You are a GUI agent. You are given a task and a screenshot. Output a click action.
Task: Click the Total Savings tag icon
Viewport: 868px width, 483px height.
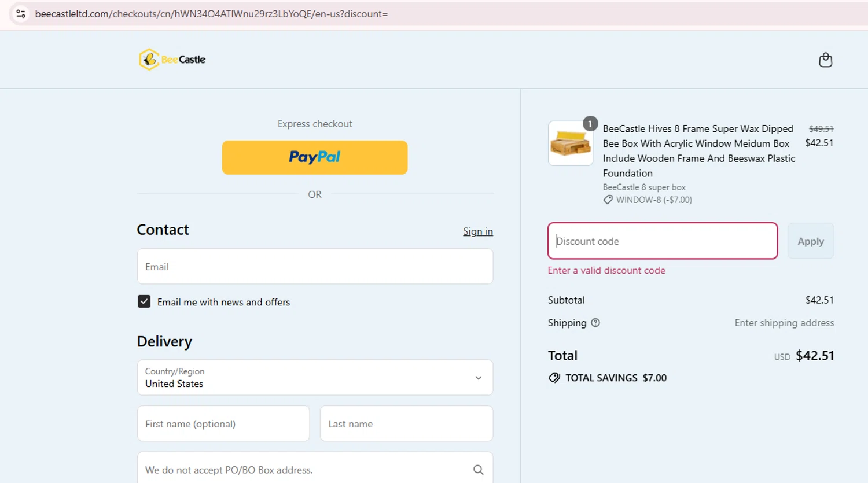pyautogui.click(x=554, y=378)
